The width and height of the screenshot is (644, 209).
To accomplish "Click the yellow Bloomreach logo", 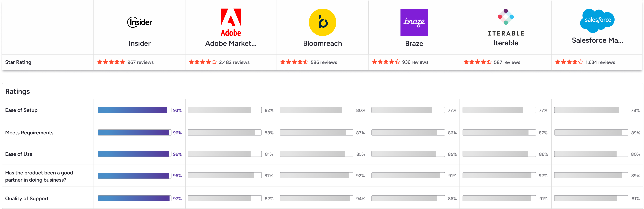I will click(322, 22).
